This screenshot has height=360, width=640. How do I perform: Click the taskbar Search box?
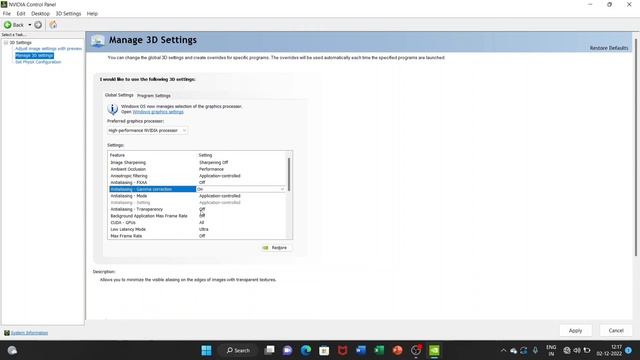pyautogui.click(x=238, y=350)
